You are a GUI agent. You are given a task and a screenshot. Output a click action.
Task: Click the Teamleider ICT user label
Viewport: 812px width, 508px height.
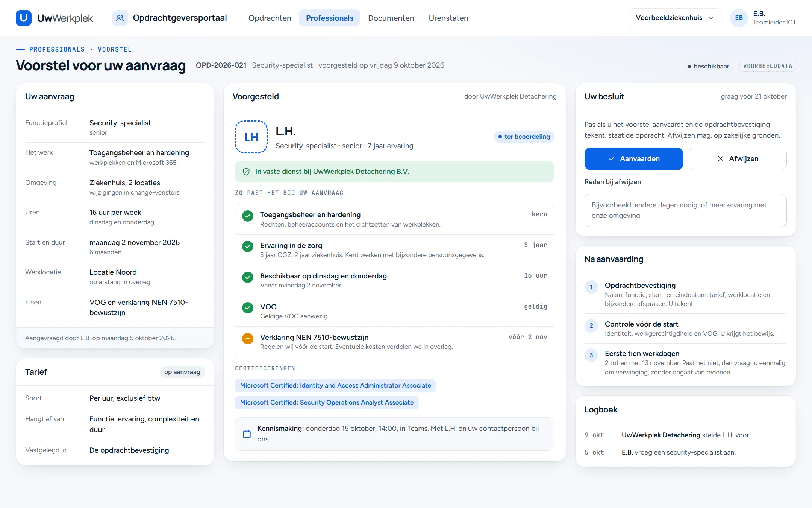(x=774, y=22)
